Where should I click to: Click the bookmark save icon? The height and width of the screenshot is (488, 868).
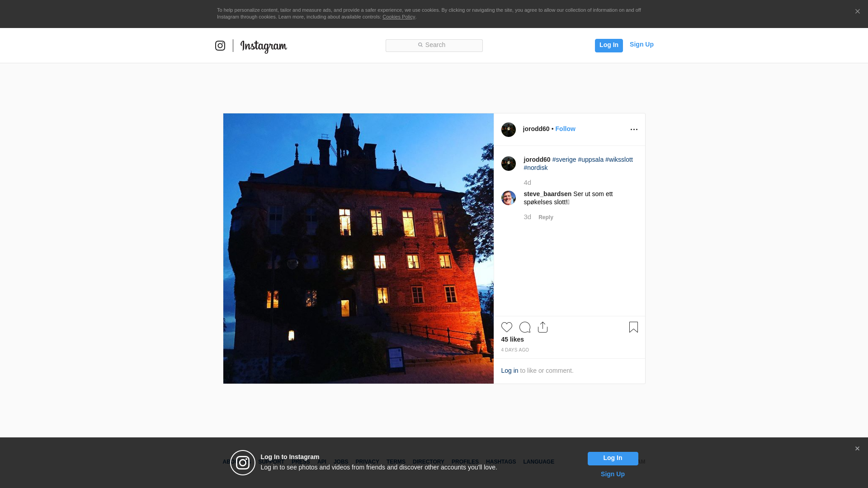point(633,327)
